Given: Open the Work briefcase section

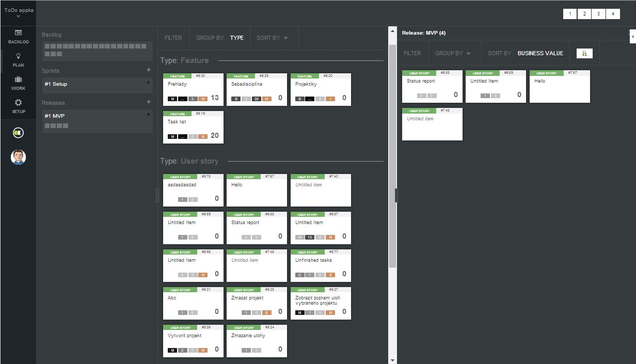Looking at the screenshot, I should (x=18, y=83).
